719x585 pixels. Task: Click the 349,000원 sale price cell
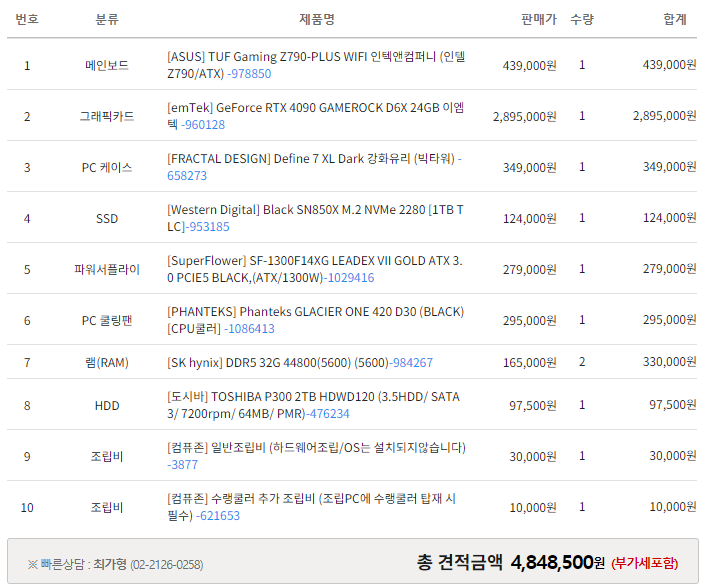point(530,167)
